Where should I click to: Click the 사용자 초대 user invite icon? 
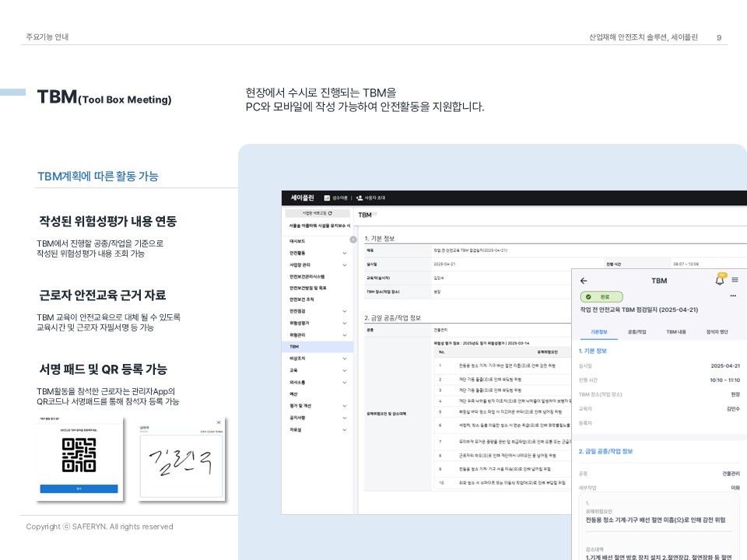click(359, 198)
